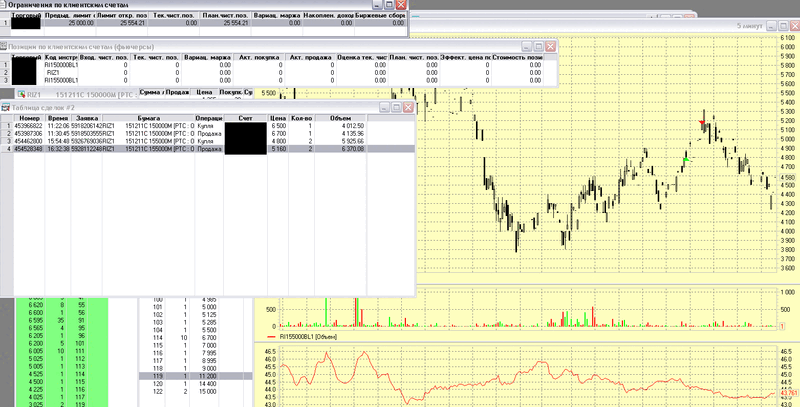The image size is (800, 407).
Task: Click the Таблица сделок #2 window icon
Action: (6, 106)
